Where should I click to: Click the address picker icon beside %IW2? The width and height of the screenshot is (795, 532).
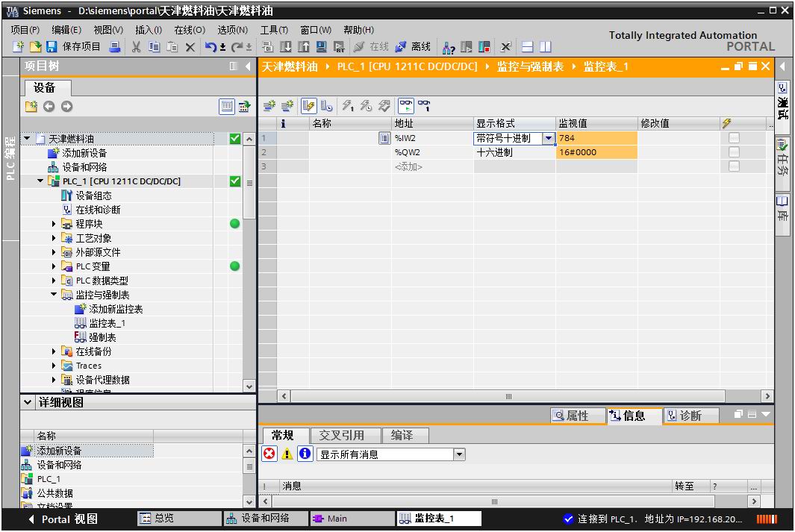[384, 138]
